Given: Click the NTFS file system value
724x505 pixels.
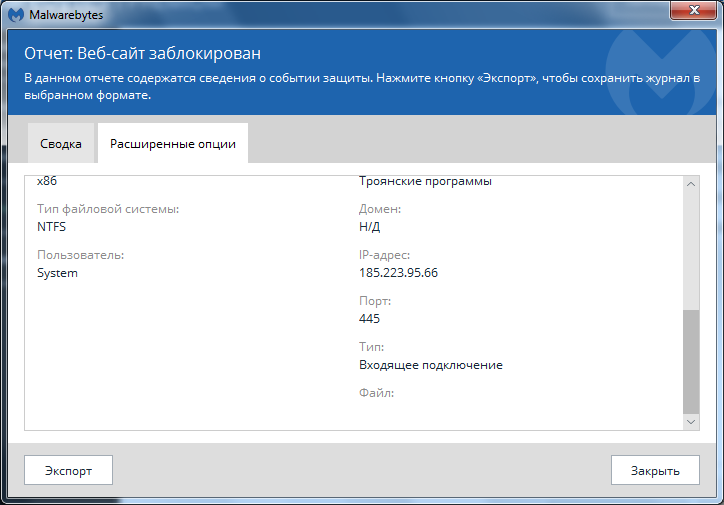Looking at the screenshot, I should 51,226.
